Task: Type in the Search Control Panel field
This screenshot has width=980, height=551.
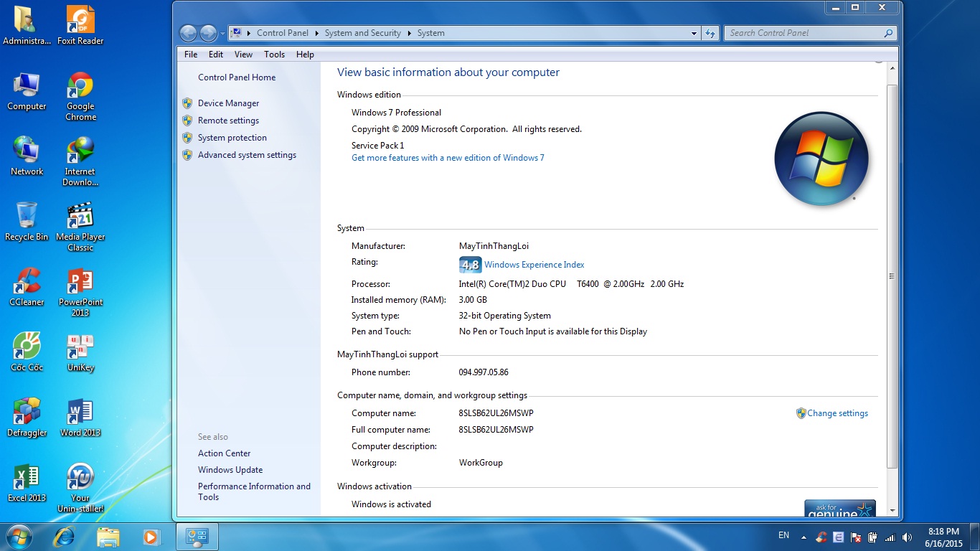Action: tap(804, 32)
